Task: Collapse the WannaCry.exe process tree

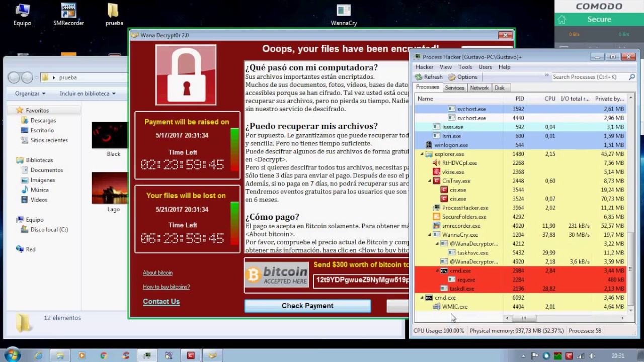Action: pyautogui.click(x=430, y=235)
